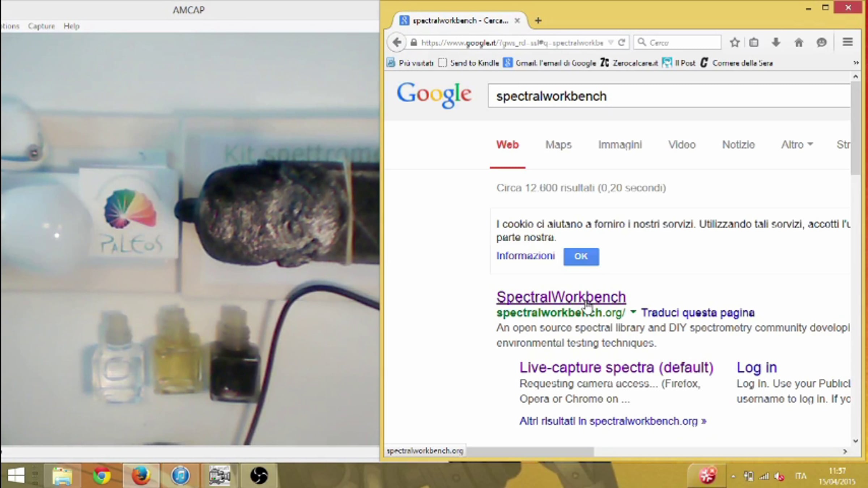Click the Live-capture spectra (default) link

[x=616, y=368]
